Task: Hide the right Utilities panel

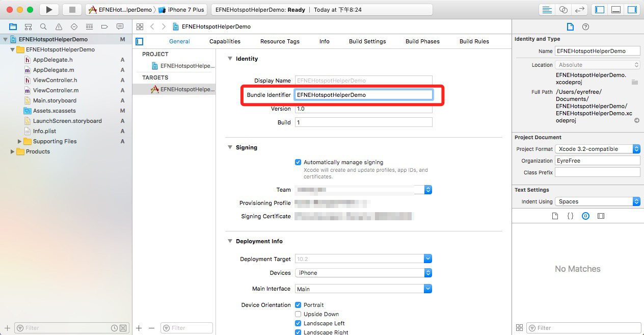Action: point(632,10)
